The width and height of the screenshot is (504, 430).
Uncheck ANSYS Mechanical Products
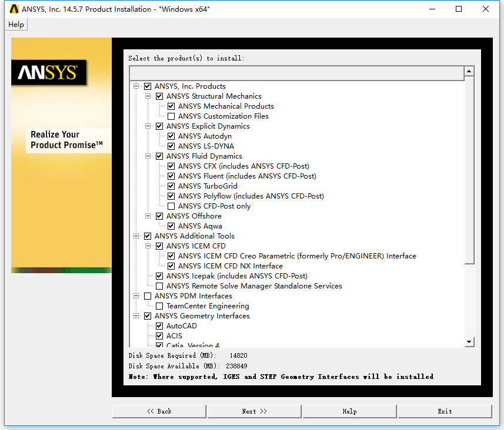coord(171,106)
